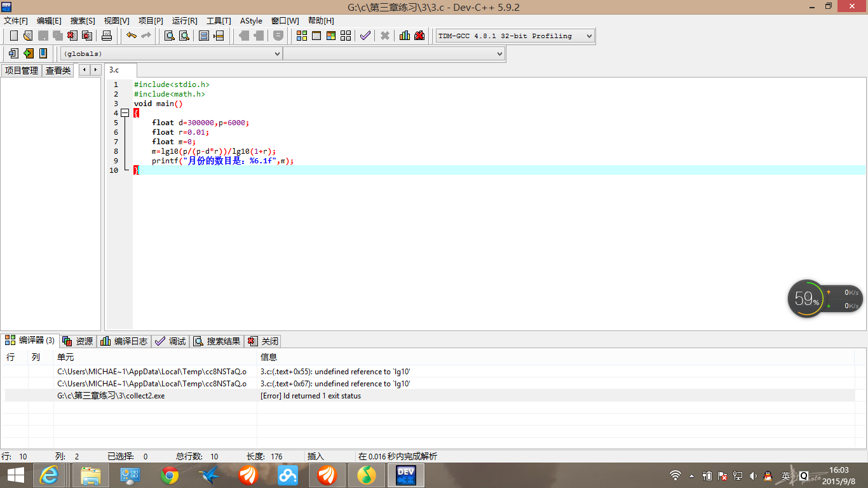The image size is (868, 488).
Task: Open the 工具[T] menu
Action: [x=219, y=21]
